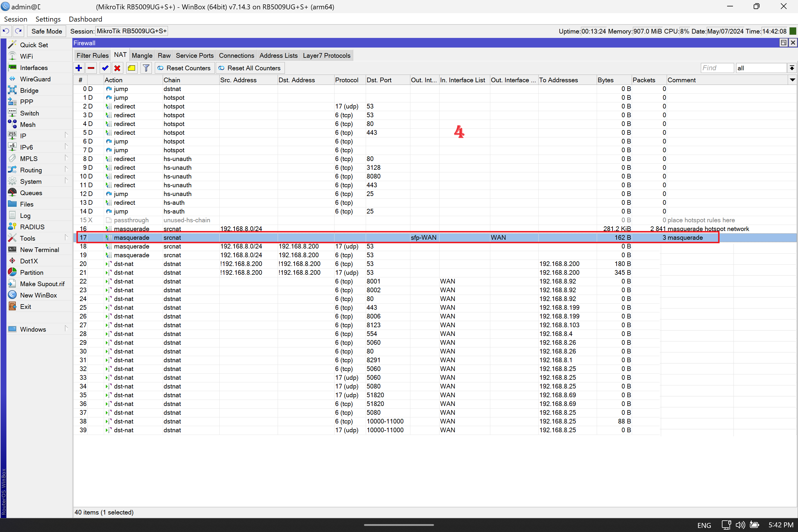Click the redo arrow icon
Viewport: 798px width, 532px height.
(18, 31)
